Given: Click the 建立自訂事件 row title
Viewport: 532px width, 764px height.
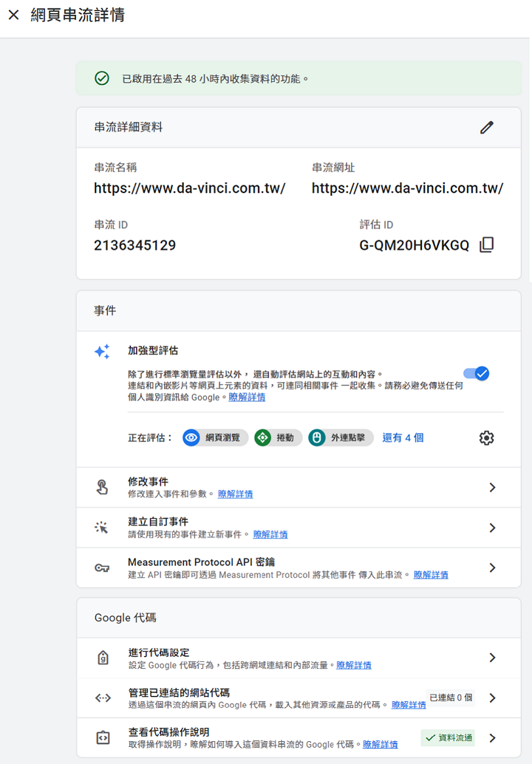Looking at the screenshot, I should tap(158, 522).
